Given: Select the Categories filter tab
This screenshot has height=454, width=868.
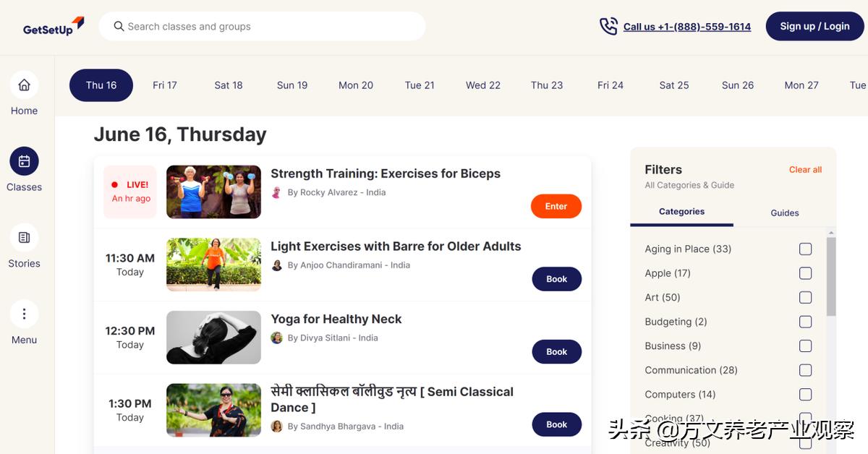Looking at the screenshot, I should (681, 212).
